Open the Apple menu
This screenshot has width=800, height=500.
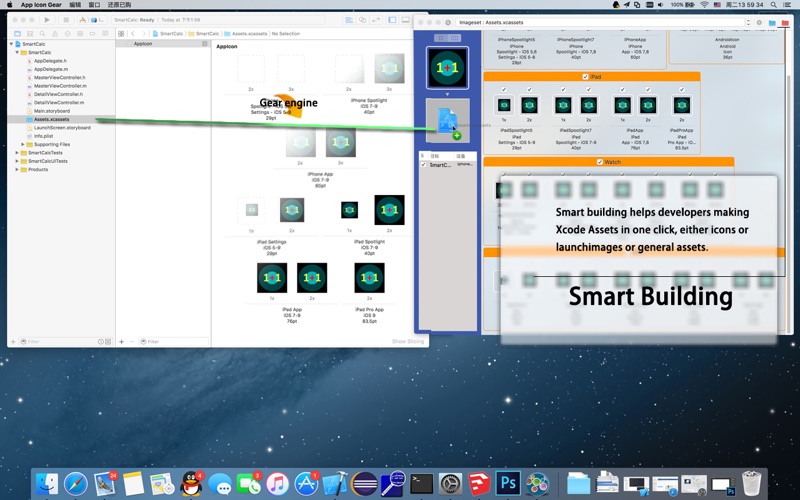pyautogui.click(x=9, y=5)
